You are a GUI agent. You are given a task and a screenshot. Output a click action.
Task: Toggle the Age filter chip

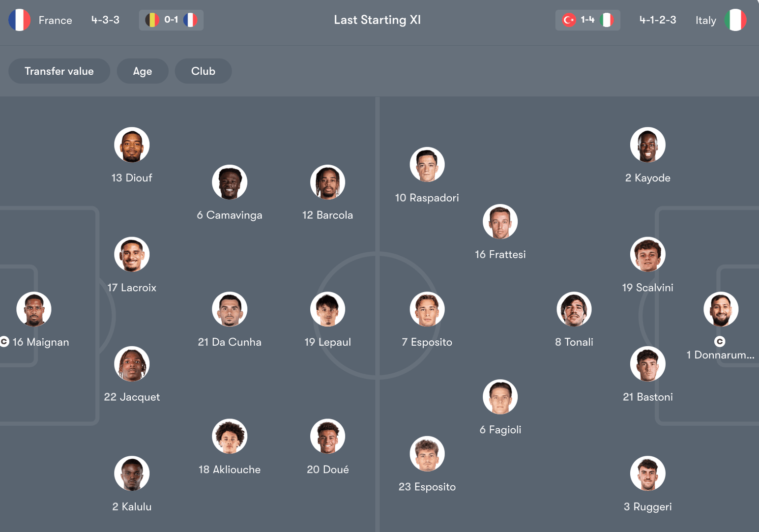[x=143, y=71]
